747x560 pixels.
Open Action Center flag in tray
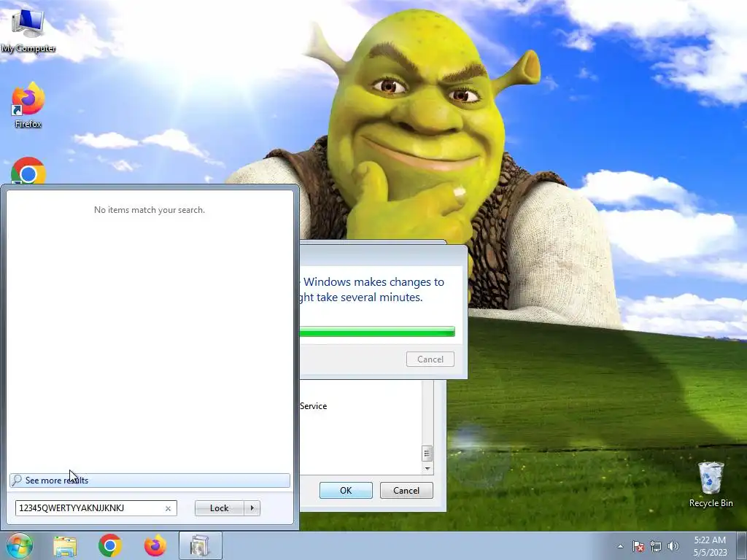pyautogui.click(x=638, y=546)
